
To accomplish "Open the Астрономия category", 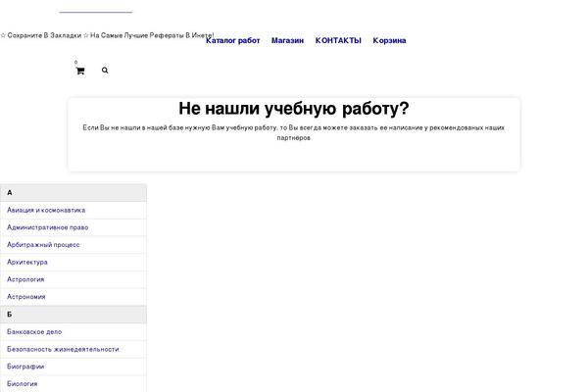I will coord(26,297).
